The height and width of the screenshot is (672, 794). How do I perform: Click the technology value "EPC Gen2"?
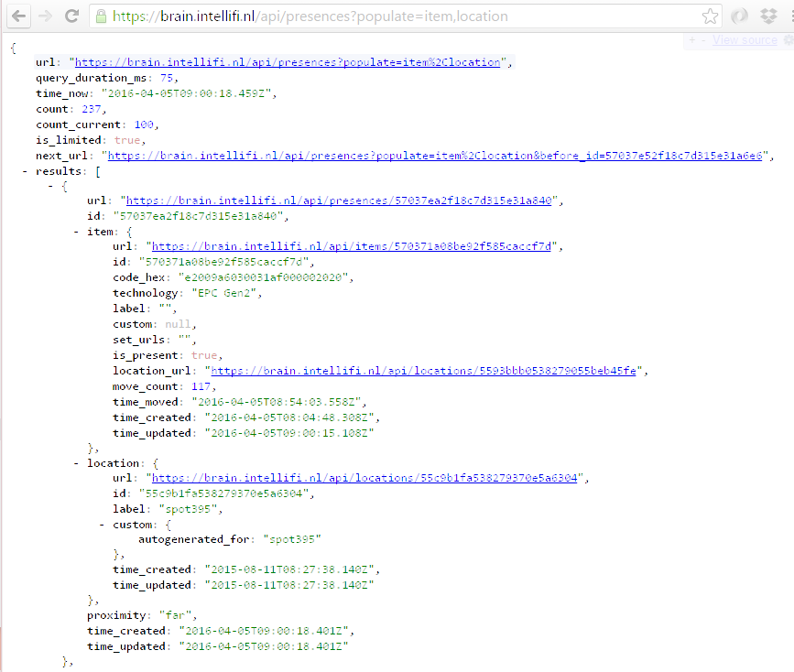coord(223,293)
